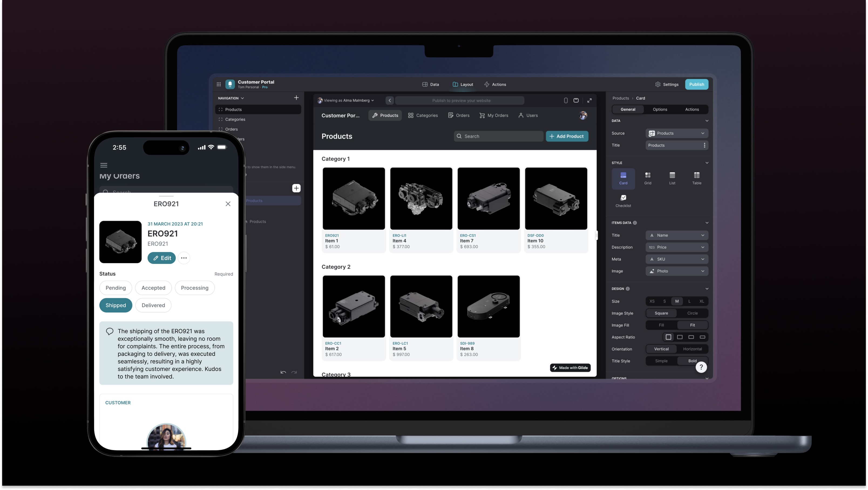The height and width of the screenshot is (490, 868).
Task: Click the Add Product button
Action: 567,136
